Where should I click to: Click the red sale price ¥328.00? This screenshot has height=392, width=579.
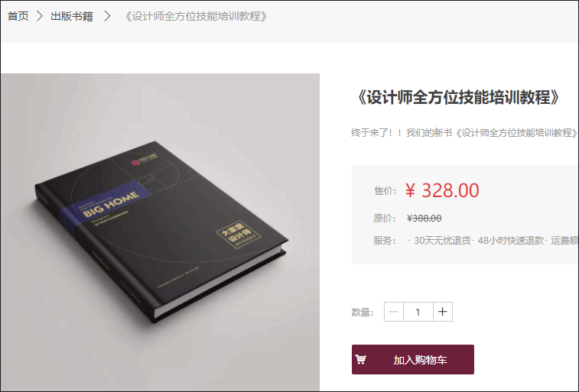pos(442,191)
